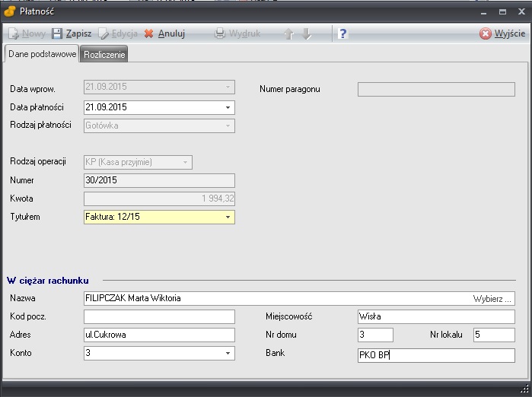
Task: Click the Wyjście red exit icon
Action: (x=486, y=33)
